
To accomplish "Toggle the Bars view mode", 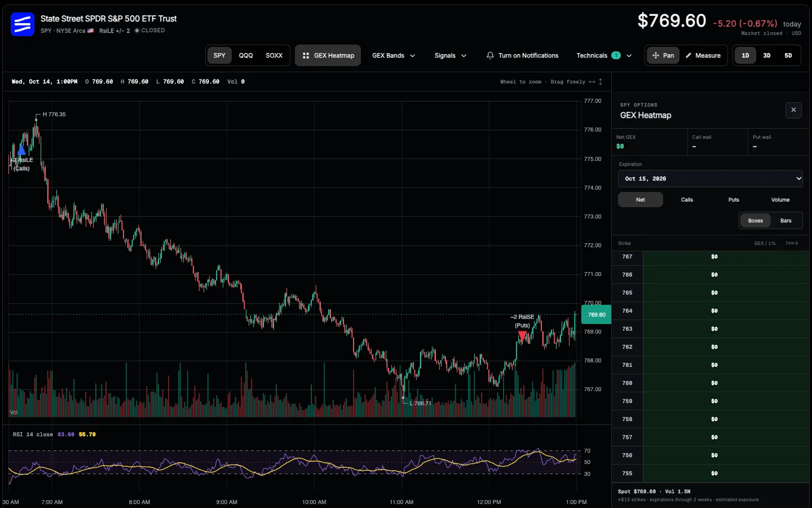I will click(x=786, y=221).
